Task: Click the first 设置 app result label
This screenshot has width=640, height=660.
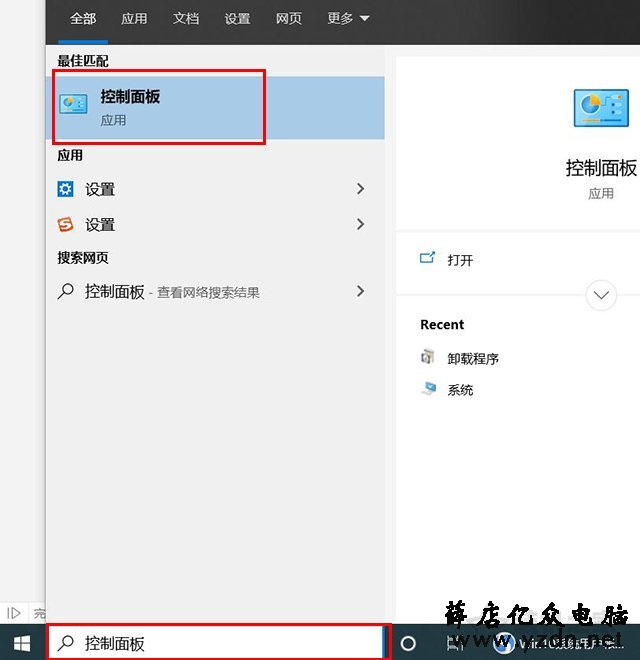Action: coord(100,189)
